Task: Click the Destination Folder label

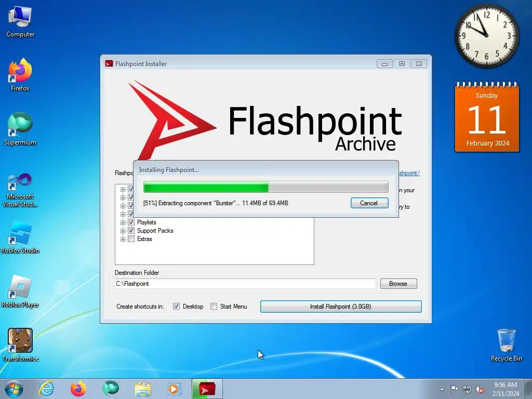Action: [x=137, y=273]
